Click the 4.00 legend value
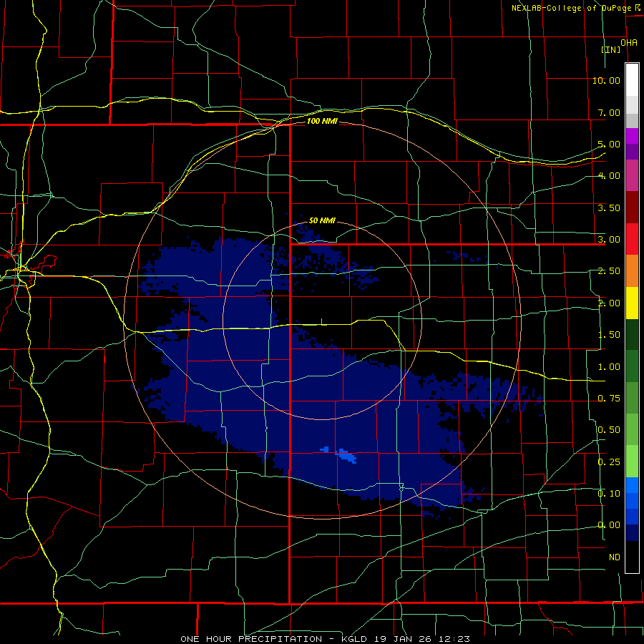Viewport: 644px width, 644px height. [609, 176]
